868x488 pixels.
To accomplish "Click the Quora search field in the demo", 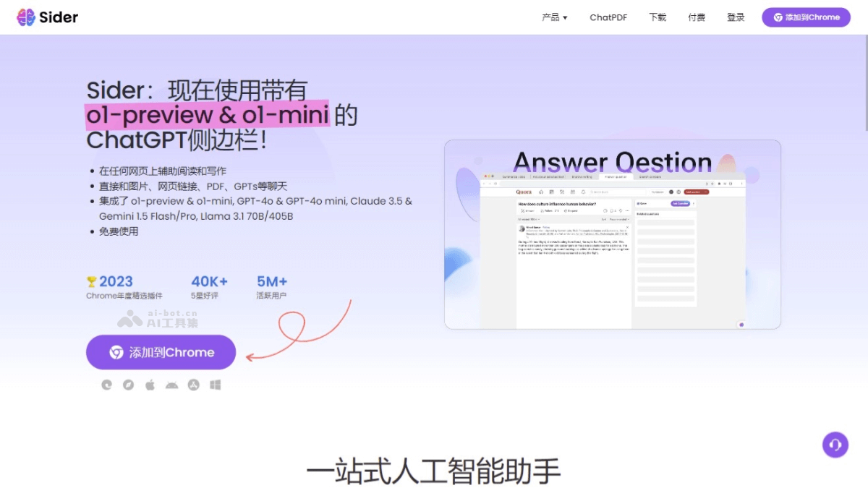I will (x=618, y=192).
